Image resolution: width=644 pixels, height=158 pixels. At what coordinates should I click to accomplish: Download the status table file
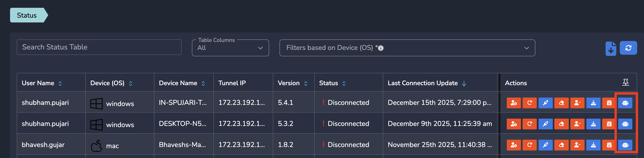pos(611,48)
